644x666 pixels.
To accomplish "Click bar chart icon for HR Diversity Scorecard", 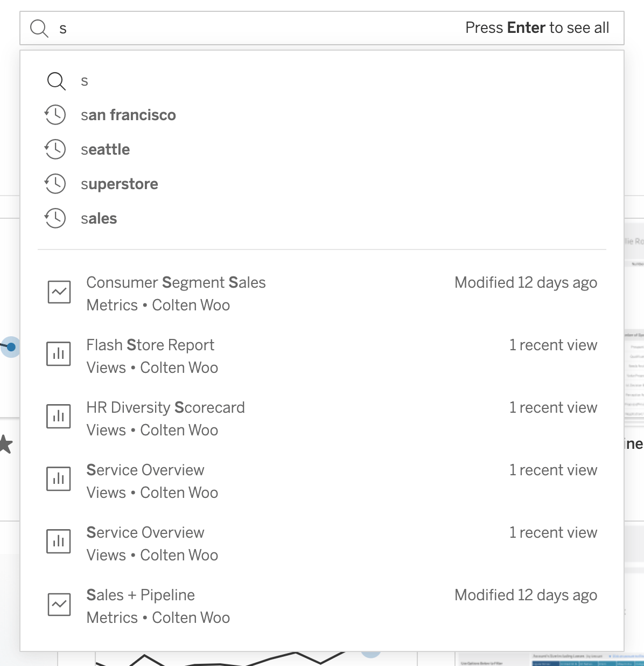I will [59, 417].
